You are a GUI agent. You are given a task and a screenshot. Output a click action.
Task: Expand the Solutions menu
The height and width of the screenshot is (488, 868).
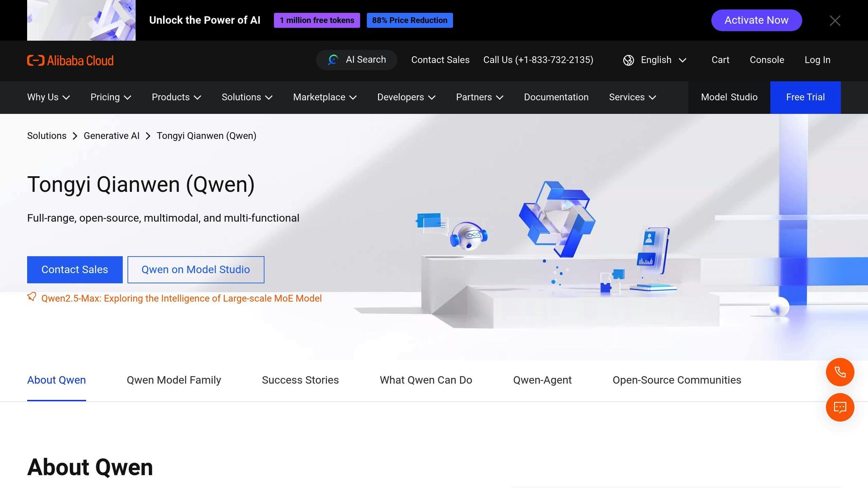coord(247,97)
